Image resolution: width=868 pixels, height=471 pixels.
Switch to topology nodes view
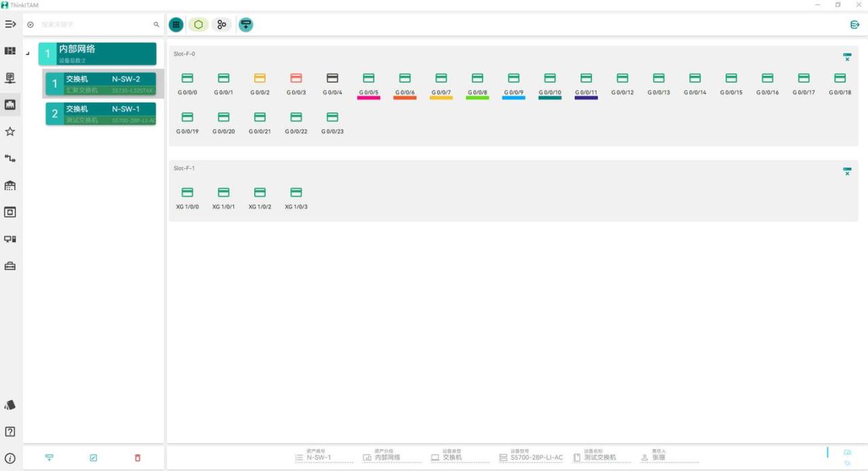point(221,24)
